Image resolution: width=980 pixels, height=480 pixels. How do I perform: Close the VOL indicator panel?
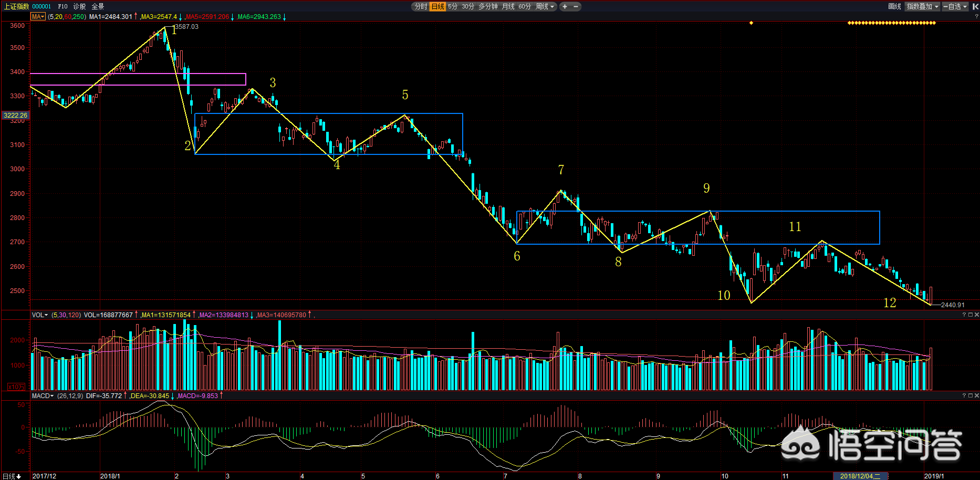(x=977, y=315)
